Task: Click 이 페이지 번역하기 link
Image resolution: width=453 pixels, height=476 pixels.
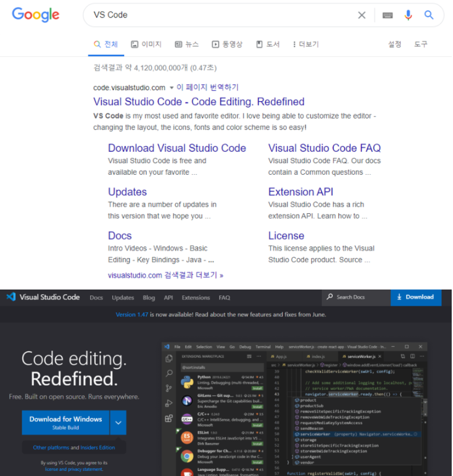Action: [208, 87]
